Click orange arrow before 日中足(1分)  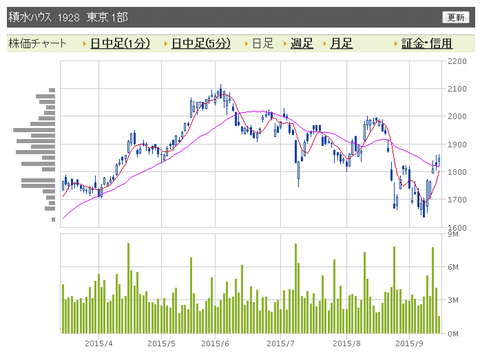coord(85,44)
